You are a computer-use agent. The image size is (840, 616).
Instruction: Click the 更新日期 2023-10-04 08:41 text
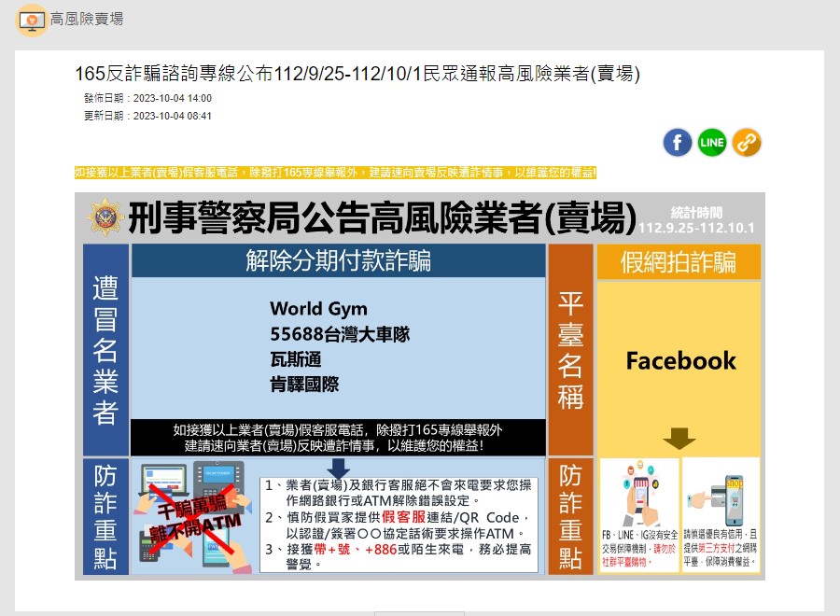click(147, 116)
